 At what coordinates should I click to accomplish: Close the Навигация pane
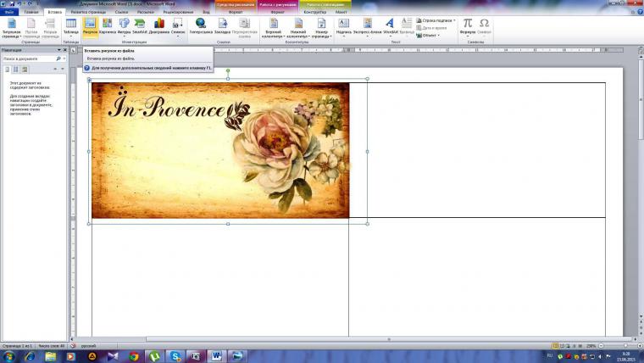pos(65,50)
